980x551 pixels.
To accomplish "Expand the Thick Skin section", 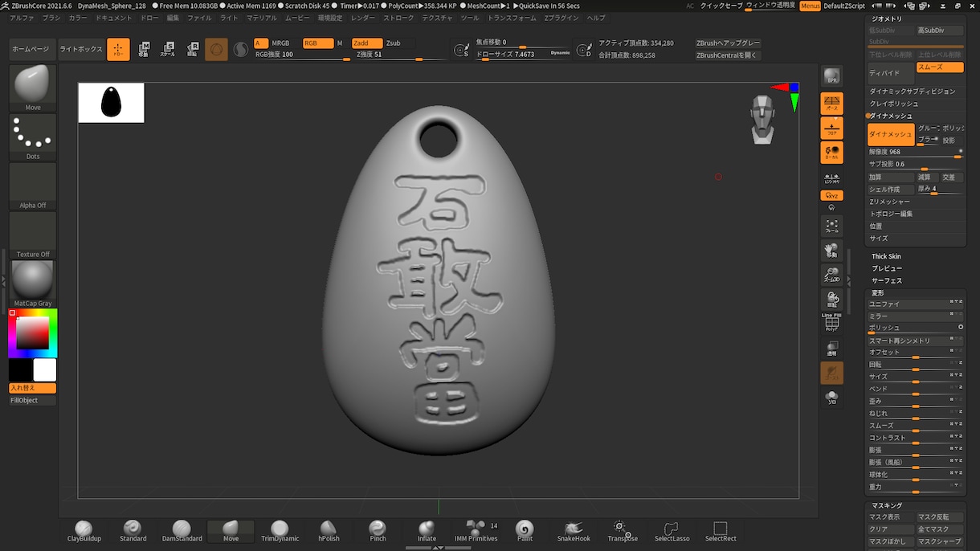I will (x=886, y=256).
